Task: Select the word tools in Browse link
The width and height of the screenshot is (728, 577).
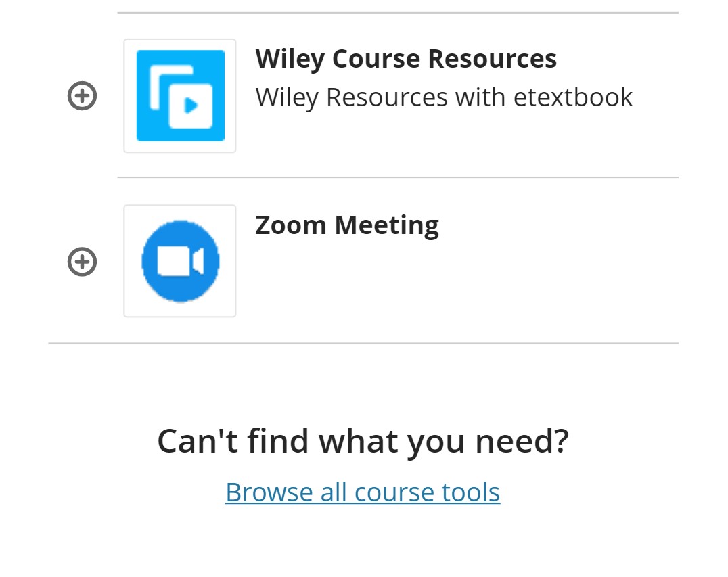Action: [x=470, y=492]
